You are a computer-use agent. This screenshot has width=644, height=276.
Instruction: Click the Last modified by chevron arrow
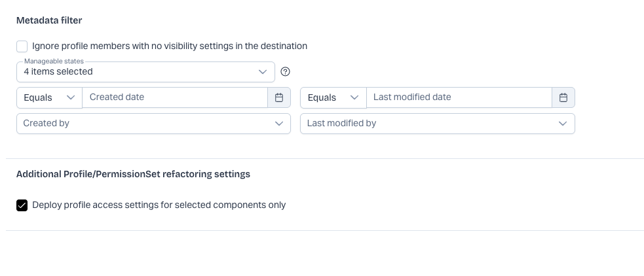(563, 124)
